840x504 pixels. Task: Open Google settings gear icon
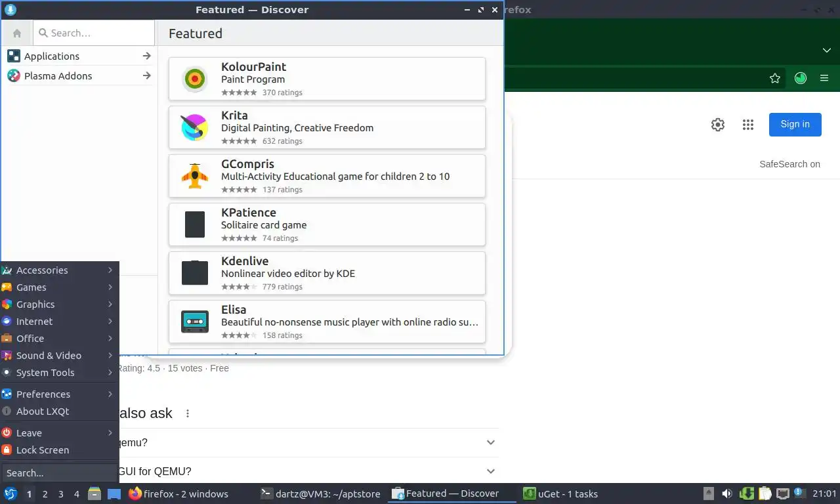(718, 125)
